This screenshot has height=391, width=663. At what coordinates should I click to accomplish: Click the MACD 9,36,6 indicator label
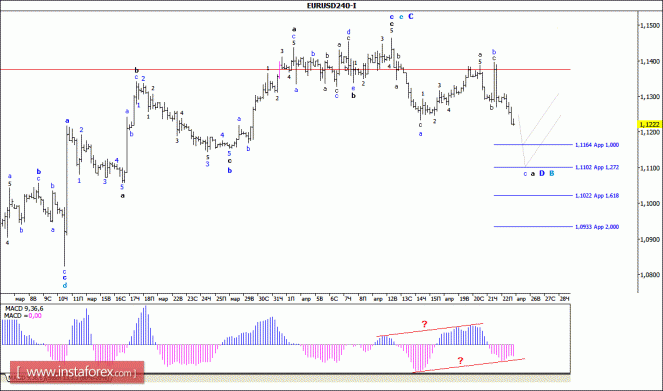(24, 309)
